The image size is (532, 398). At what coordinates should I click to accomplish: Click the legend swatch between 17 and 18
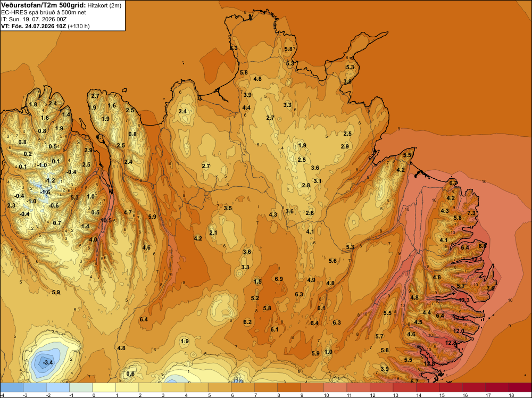click(496, 387)
